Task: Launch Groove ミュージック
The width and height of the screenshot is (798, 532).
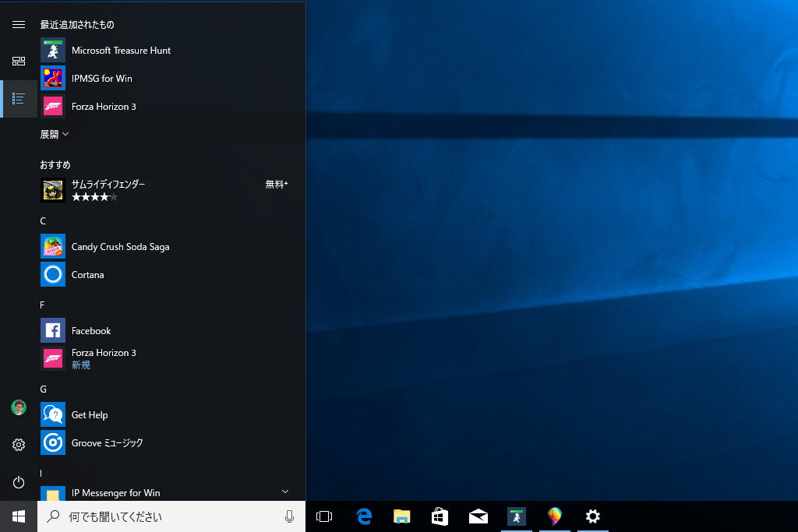Action: [107, 443]
